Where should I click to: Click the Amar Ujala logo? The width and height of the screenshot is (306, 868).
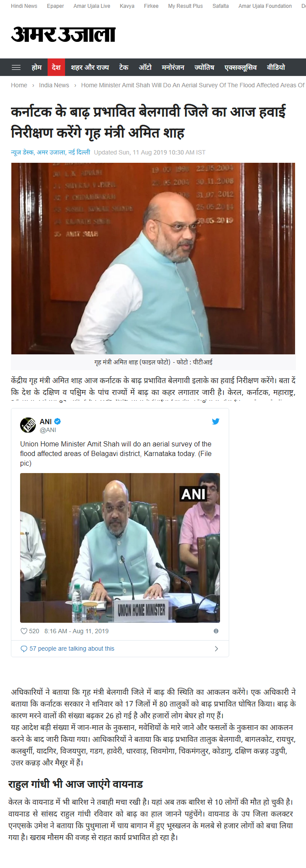pyautogui.click(x=63, y=34)
